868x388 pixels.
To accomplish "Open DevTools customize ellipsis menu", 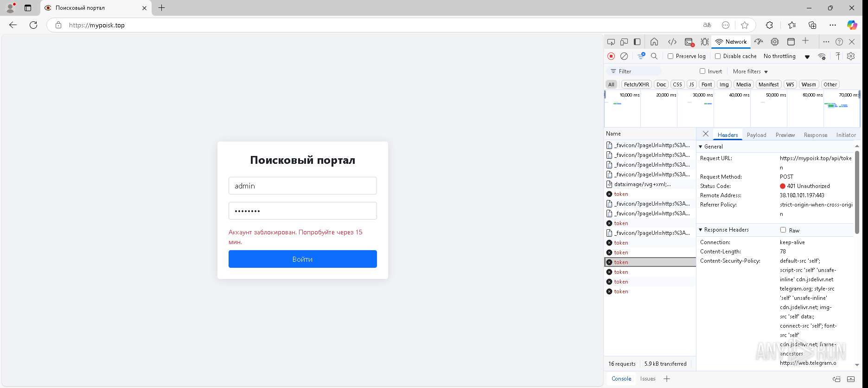I will click(826, 42).
